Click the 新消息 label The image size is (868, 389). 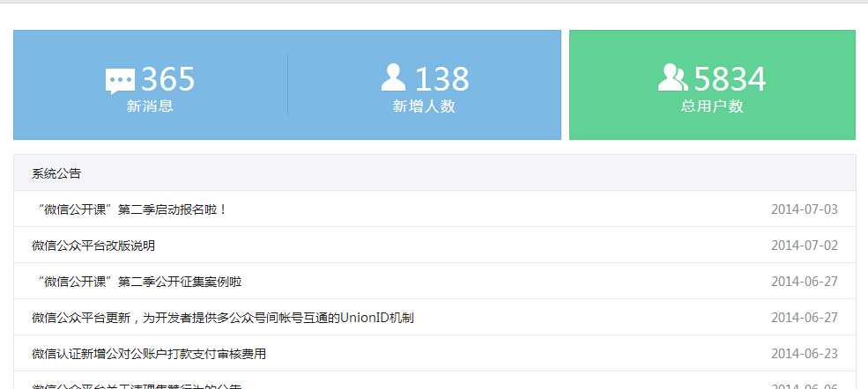(x=150, y=106)
